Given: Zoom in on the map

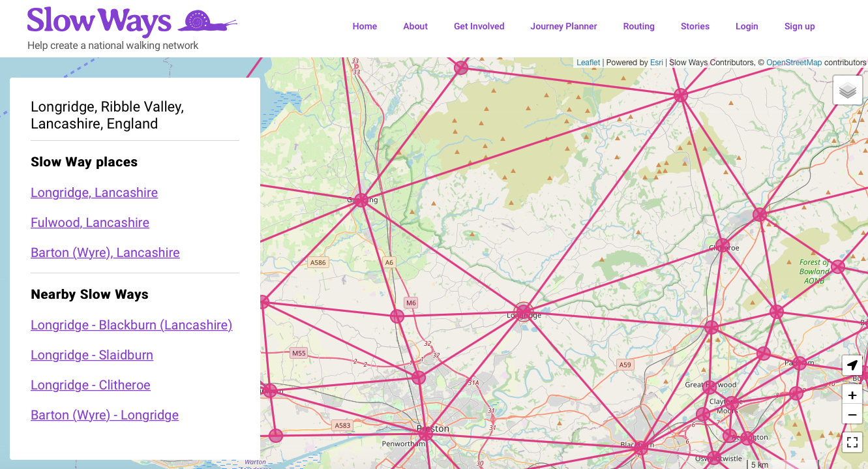Looking at the screenshot, I should click(852, 395).
